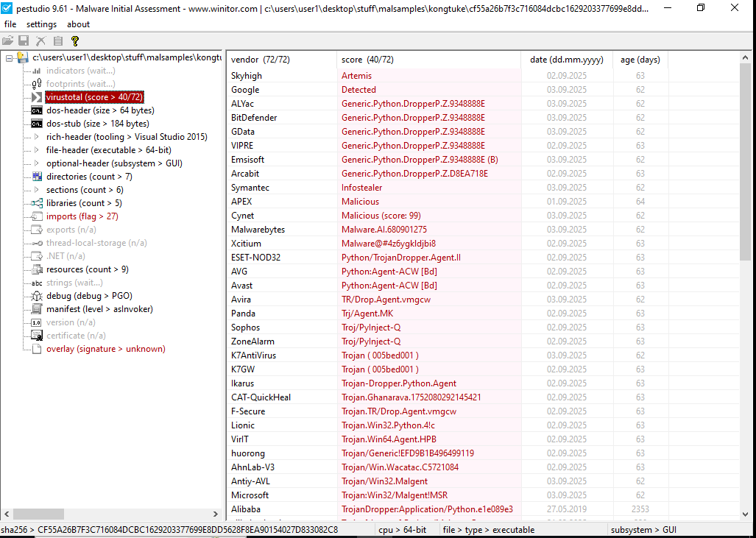Click the .NET node icon
756x538 pixels.
(x=37, y=256)
